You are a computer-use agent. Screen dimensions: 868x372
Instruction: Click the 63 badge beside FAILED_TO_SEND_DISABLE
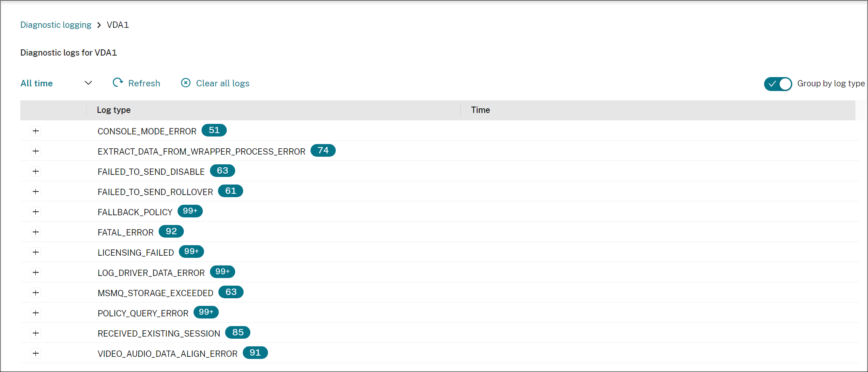click(x=223, y=171)
